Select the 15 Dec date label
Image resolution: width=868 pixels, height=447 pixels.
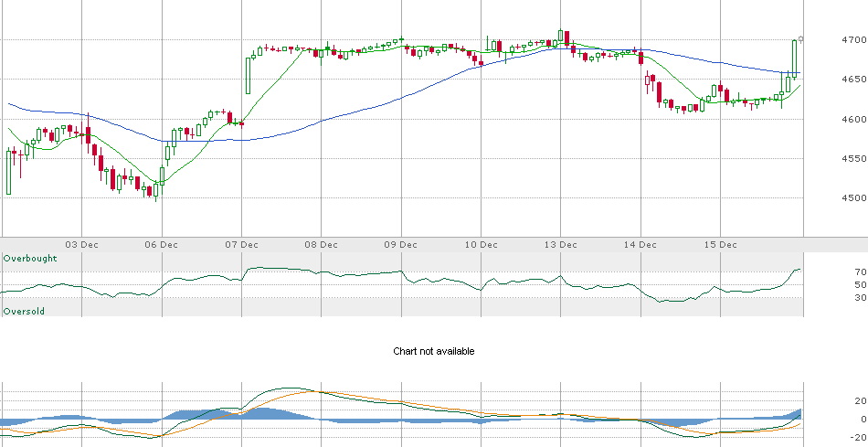coord(721,245)
